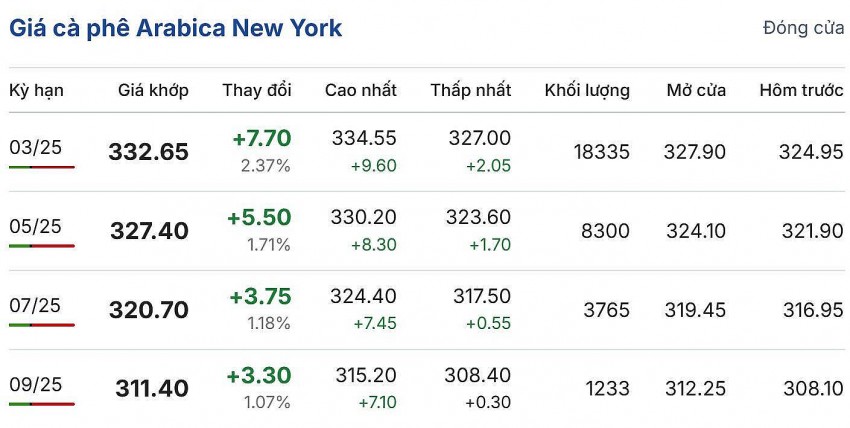Click the +5.50 change value
The width and height of the screenshot is (850, 428).
tap(260, 217)
